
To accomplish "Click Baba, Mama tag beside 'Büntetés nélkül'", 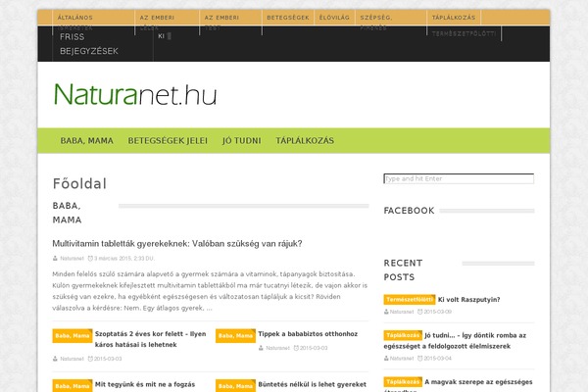I will [235, 386].
